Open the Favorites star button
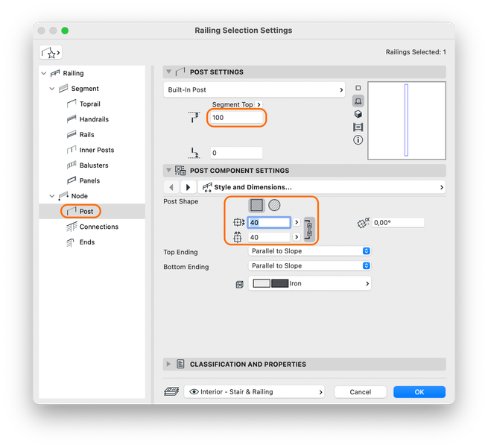 51,53
